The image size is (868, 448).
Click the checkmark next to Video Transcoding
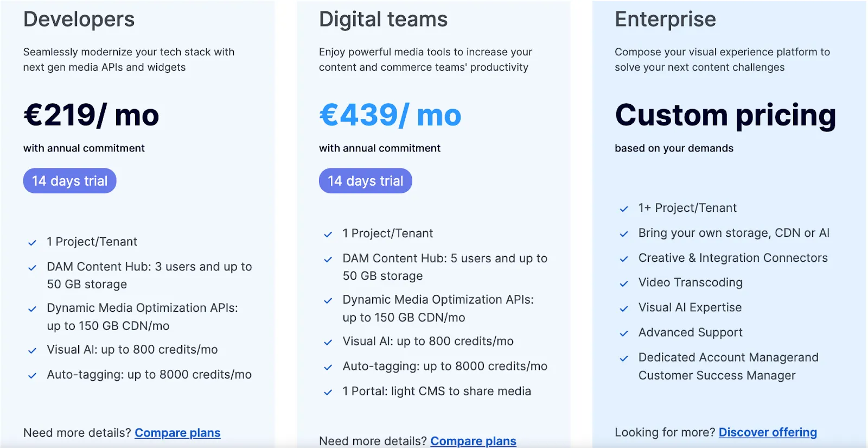click(624, 283)
